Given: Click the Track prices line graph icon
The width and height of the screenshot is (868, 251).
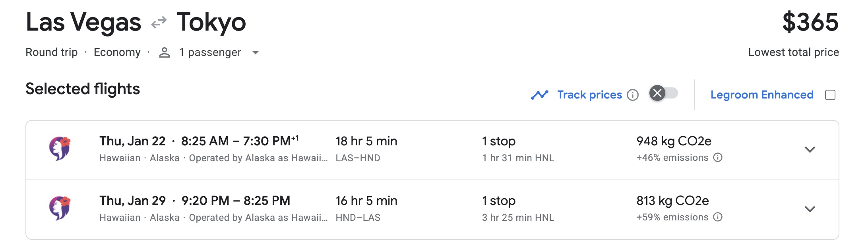Looking at the screenshot, I should 541,95.
